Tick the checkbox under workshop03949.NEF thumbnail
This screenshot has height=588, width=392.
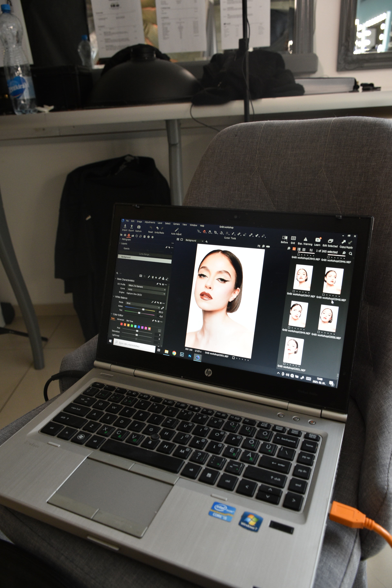[x=289, y=327]
